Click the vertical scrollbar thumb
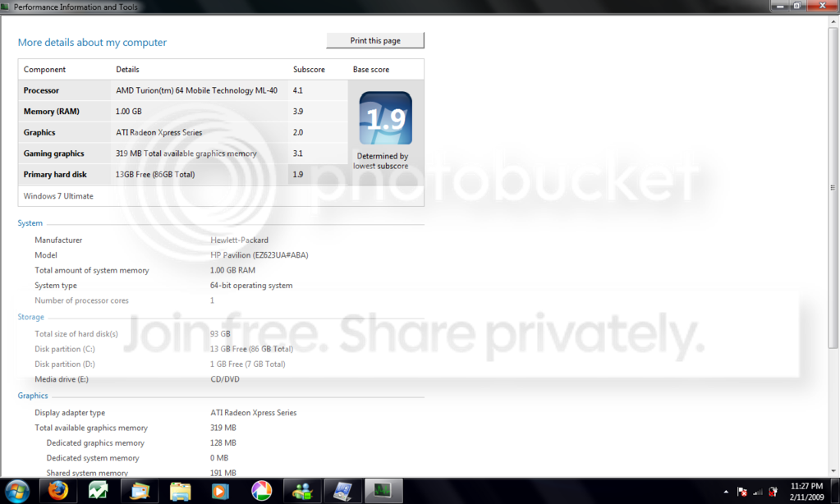Screen dimensions: 840x504 tap(833, 187)
